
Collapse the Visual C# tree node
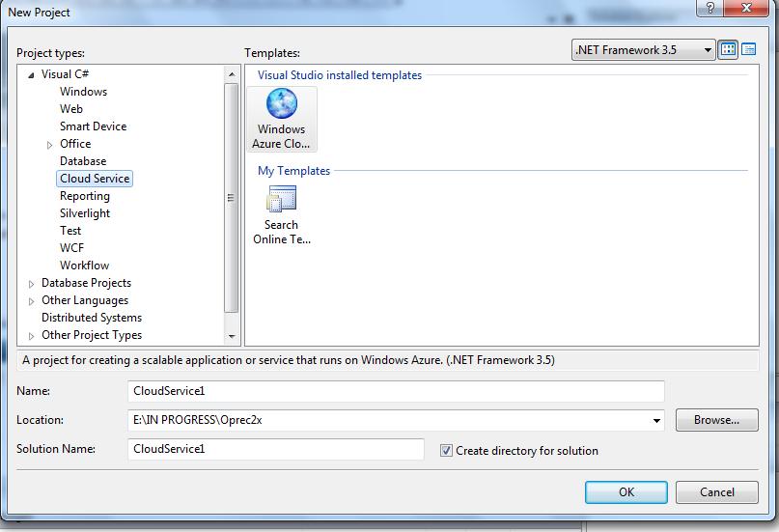[x=31, y=75]
